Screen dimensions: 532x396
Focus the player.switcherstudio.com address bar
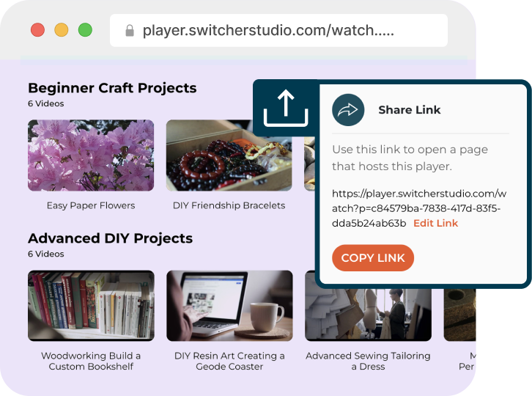278,31
